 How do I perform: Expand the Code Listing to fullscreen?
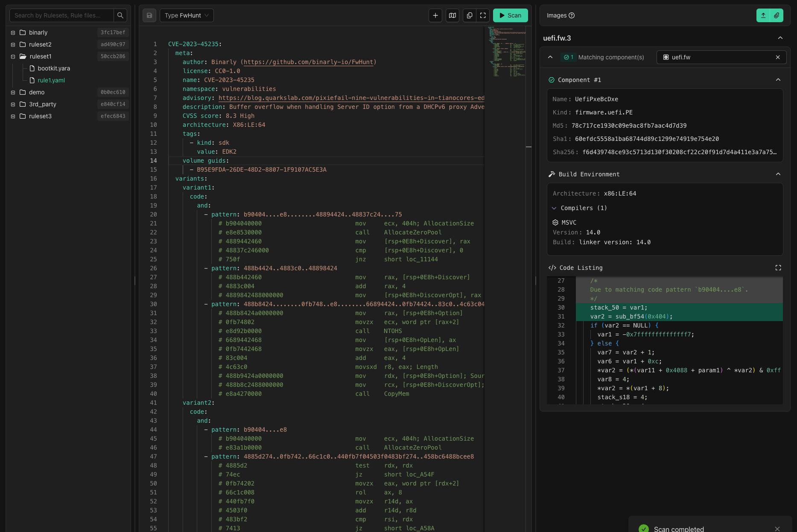pyautogui.click(x=778, y=268)
